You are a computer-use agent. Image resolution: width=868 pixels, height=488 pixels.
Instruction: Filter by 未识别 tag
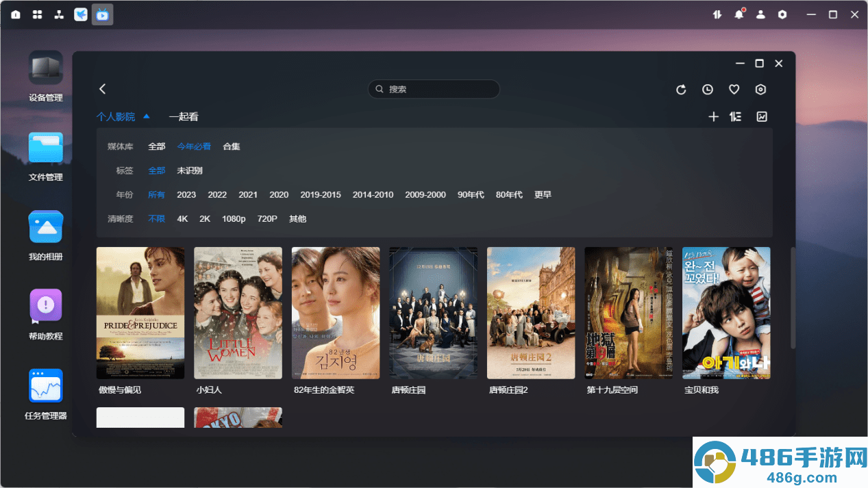[x=190, y=170]
